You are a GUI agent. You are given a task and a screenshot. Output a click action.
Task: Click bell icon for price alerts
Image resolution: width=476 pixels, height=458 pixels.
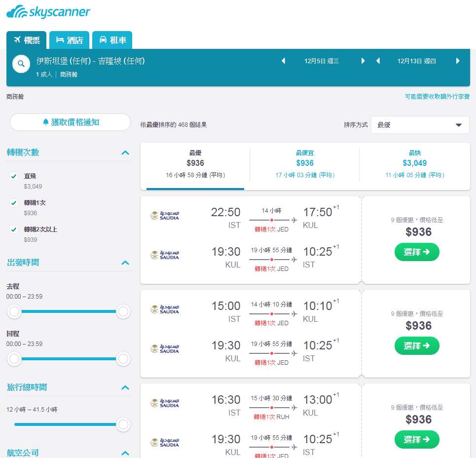point(45,122)
